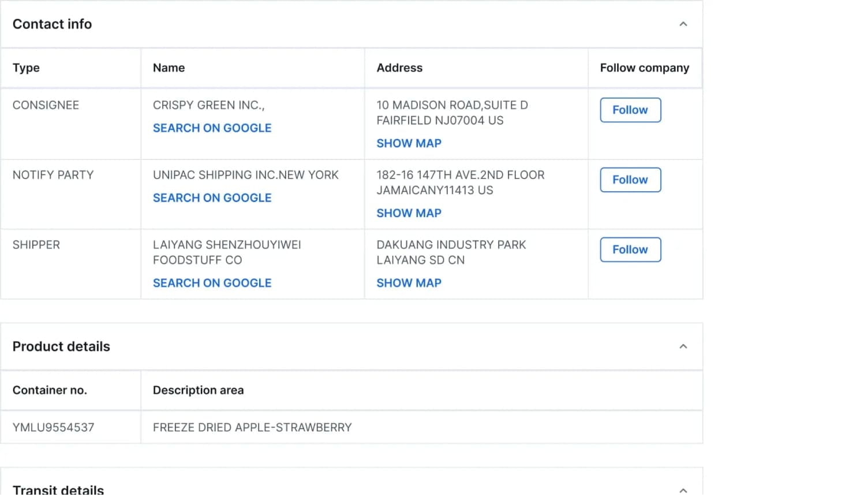Image resolution: width=868 pixels, height=495 pixels.
Task: Show map for 182-16 147TH AVE address
Action: click(409, 213)
